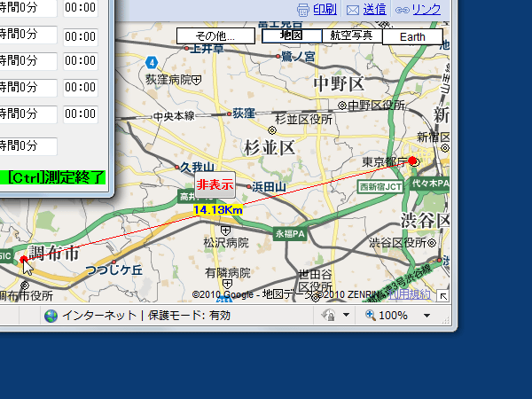Click the 世田谷区役所 label
The image size is (532, 399).
[315, 280]
